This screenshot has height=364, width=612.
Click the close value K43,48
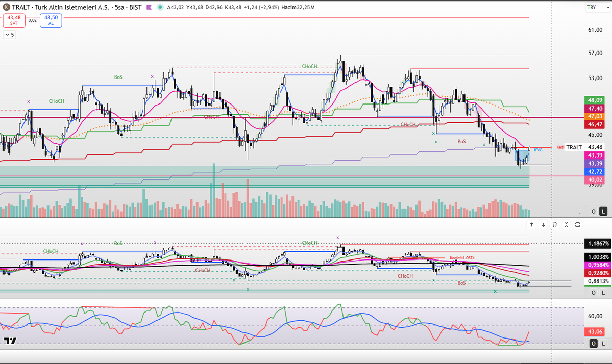[x=233, y=7]
